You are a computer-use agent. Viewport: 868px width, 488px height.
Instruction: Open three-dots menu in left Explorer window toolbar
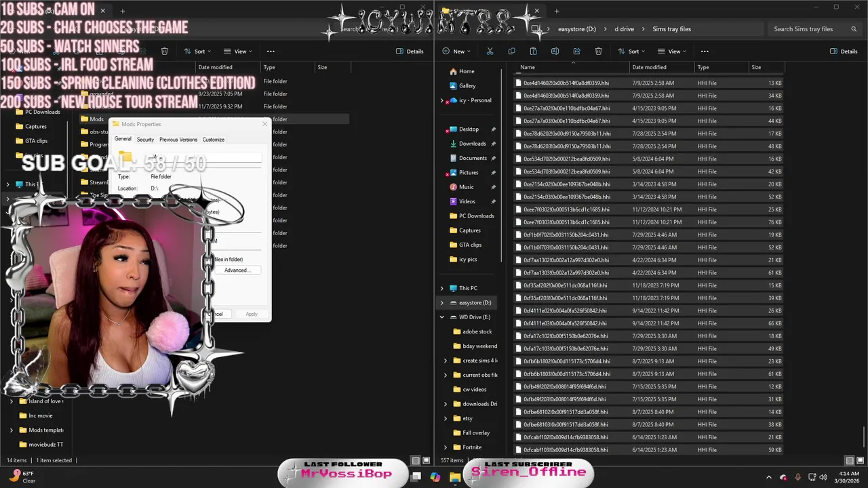tap(271, 52)
